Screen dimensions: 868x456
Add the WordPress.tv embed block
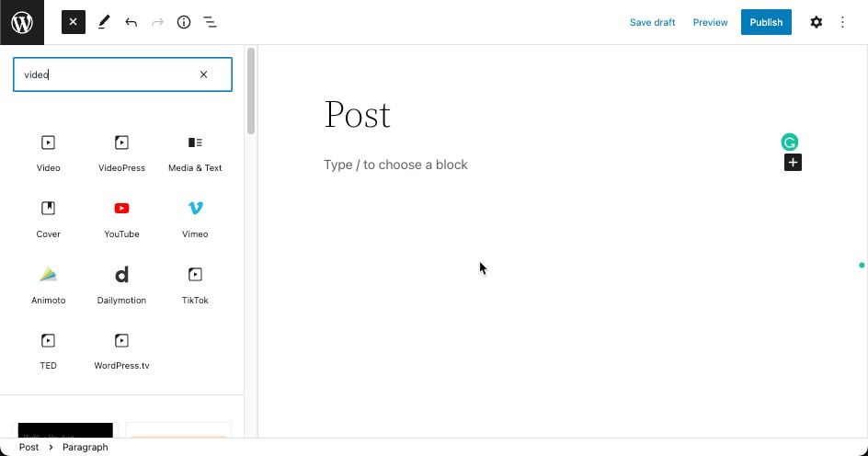tap(121, 349)
